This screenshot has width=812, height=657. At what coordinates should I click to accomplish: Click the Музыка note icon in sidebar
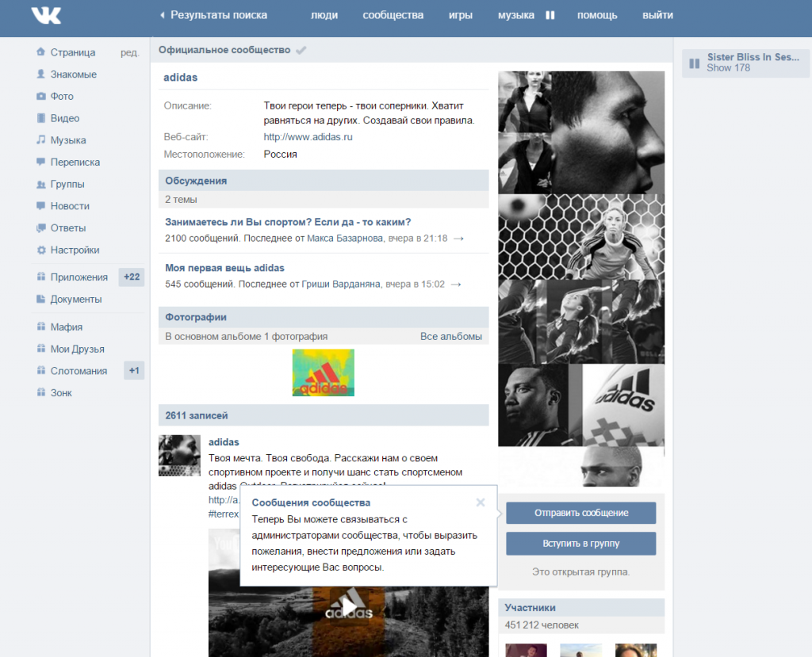[41, 140]
